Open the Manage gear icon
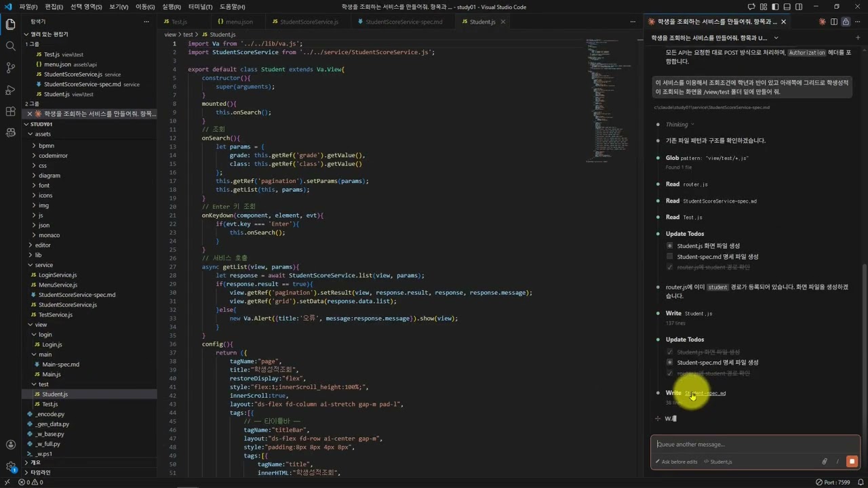This screenshot has height=488, width=868. coord(10,466)
